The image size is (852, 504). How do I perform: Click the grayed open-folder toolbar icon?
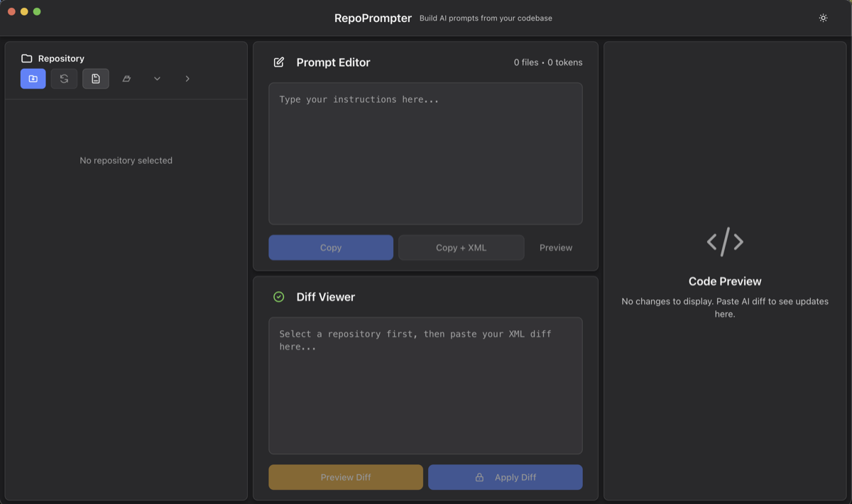point(126,78)
